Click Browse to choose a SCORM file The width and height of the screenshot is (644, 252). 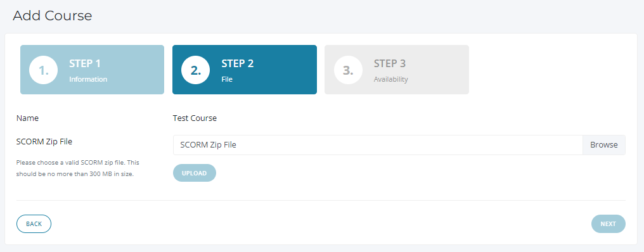click(603, 145)
